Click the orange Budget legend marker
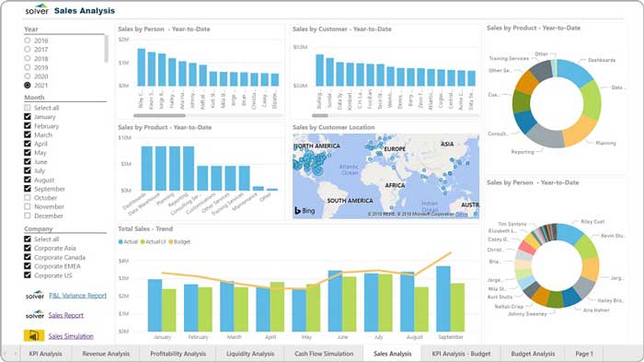This screenshot has height=362, width=644. click(171, 242)
